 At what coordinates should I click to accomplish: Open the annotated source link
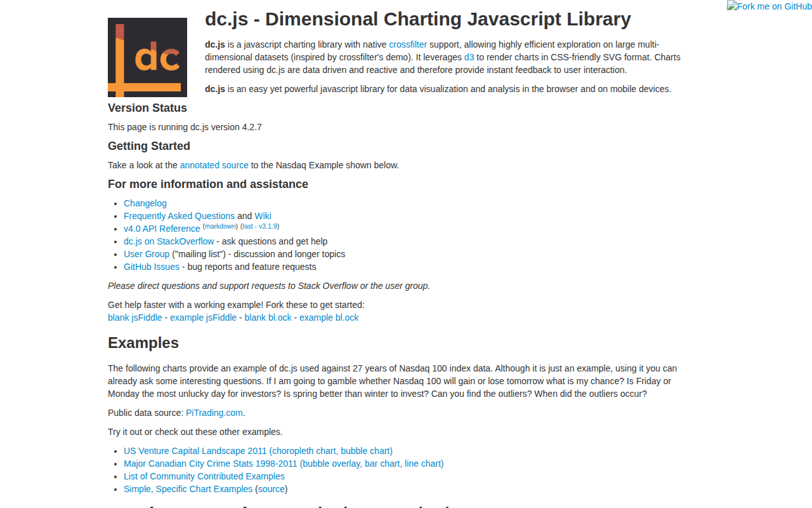pos(214,165)
